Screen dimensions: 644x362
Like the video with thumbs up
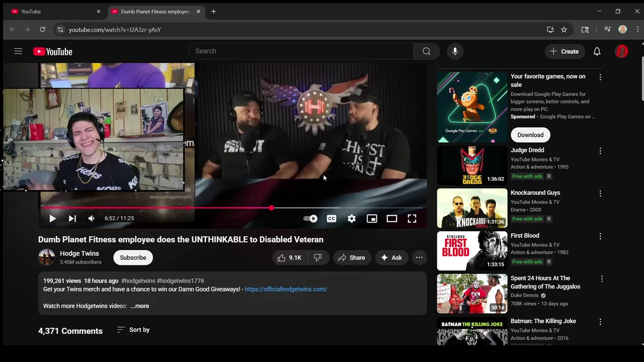[x=289, y=257]
